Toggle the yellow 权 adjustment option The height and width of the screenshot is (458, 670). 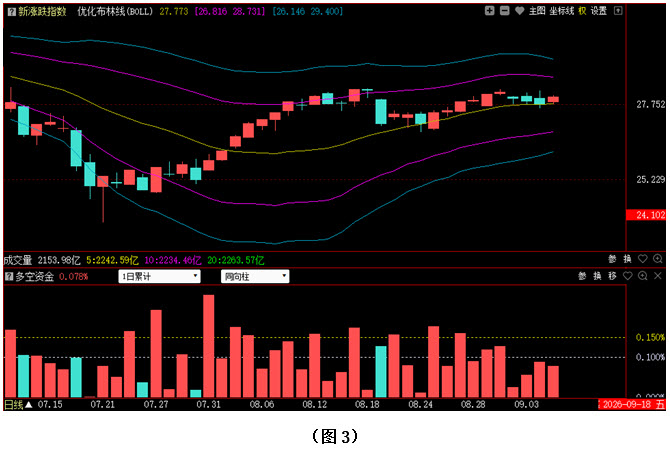tap(582, 11)
